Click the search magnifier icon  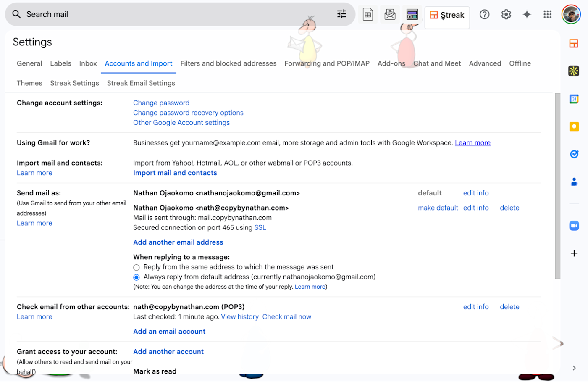(16, 14)
